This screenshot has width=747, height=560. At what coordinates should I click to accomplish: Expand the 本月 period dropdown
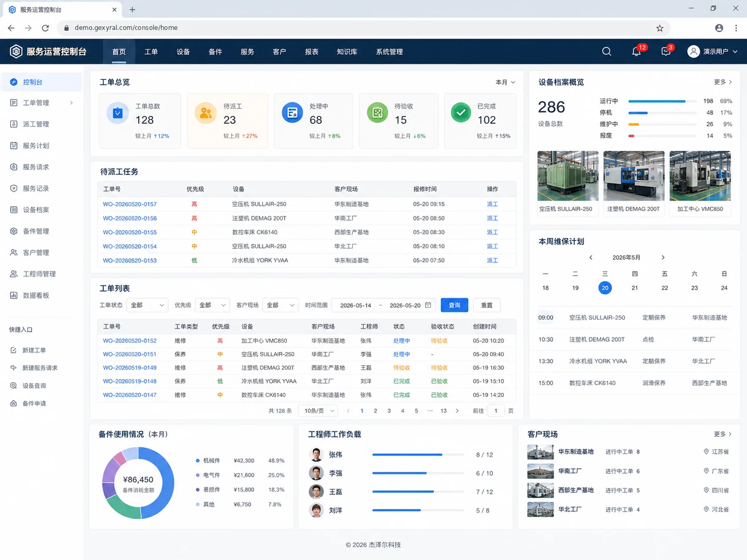505,83
